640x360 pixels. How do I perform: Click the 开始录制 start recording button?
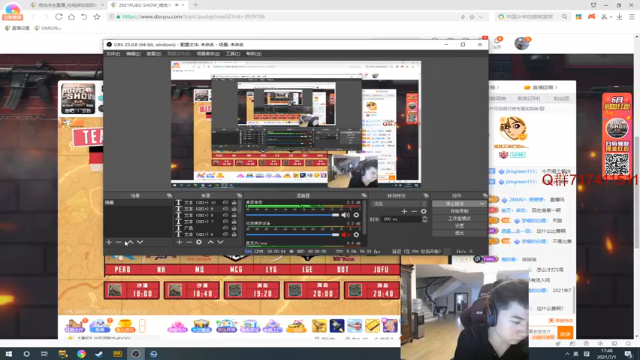tap(459, 211)
